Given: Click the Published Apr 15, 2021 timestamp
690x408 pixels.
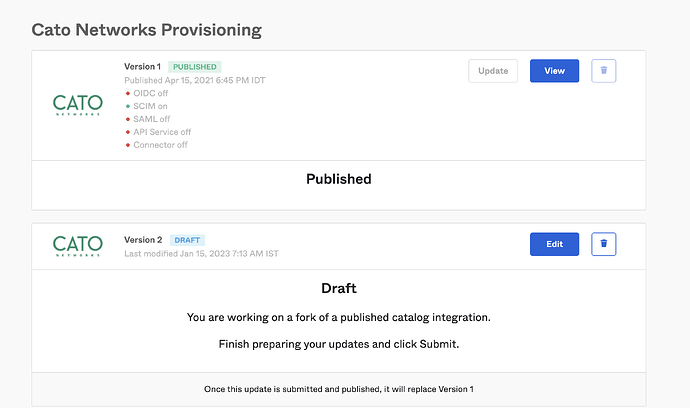Looking at the screenshot, I should click(195, 80).
